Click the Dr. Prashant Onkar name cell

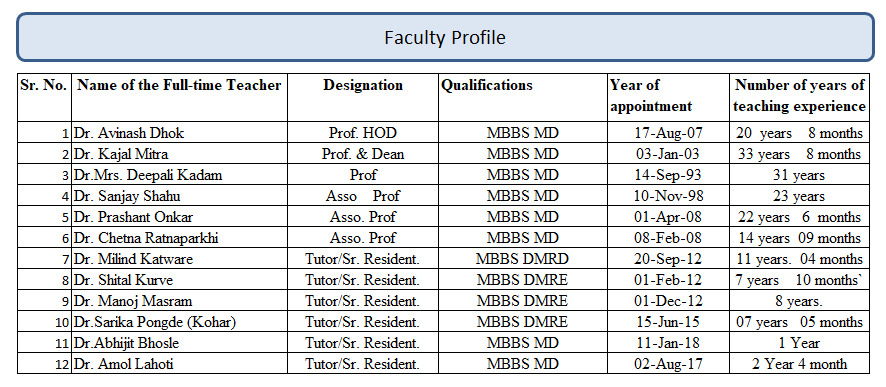[x=179, y=217]
